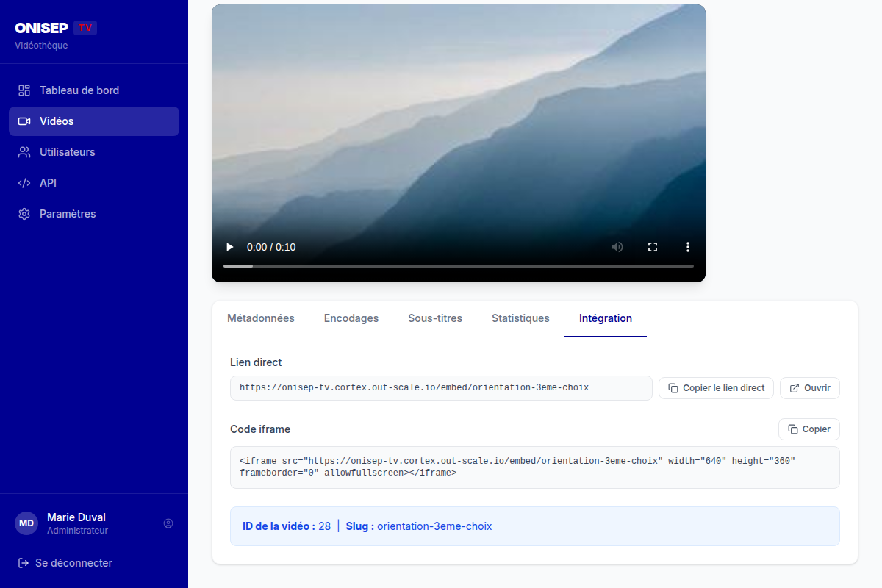Click the video ID value 28
Screen dimensions: 882x588
pos(324,526)
